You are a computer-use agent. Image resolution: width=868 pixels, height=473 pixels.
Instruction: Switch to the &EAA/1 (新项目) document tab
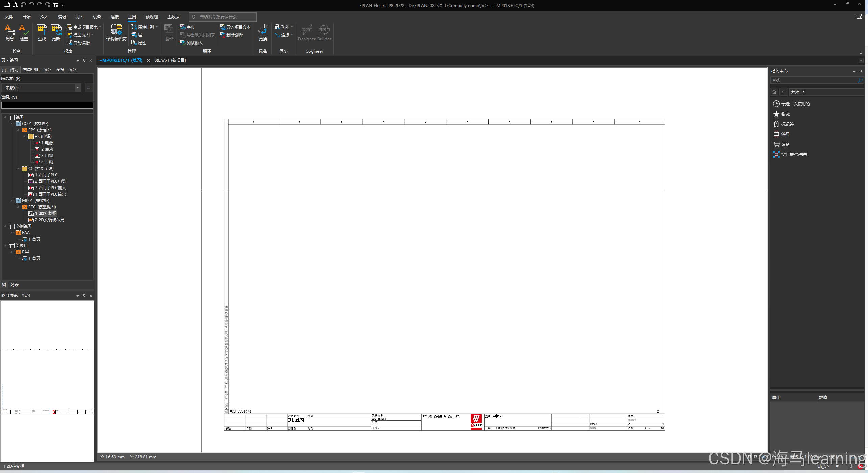point(170,60)
